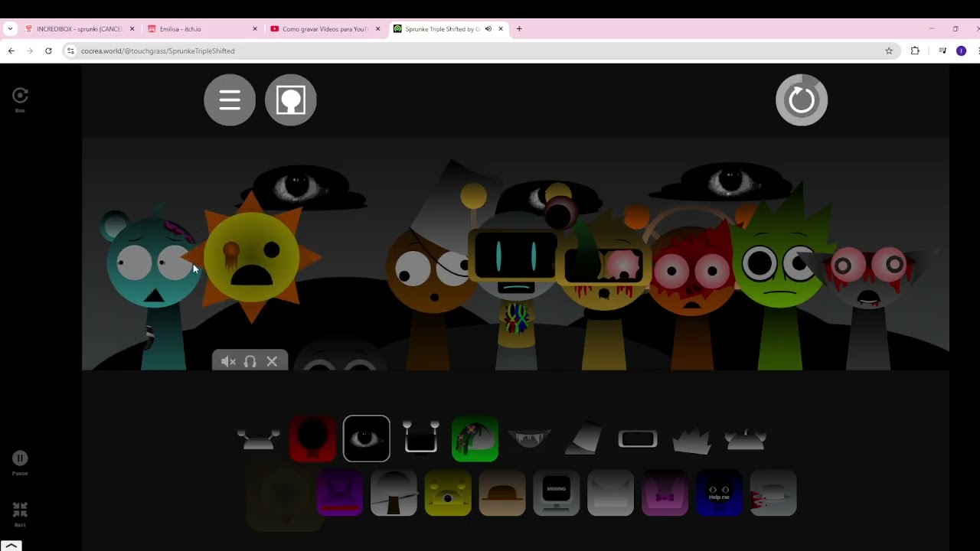This screenshot has height=551, width=980.
Task: Select the MISSING computer monitor icon
Action: [x=557, y=493]
